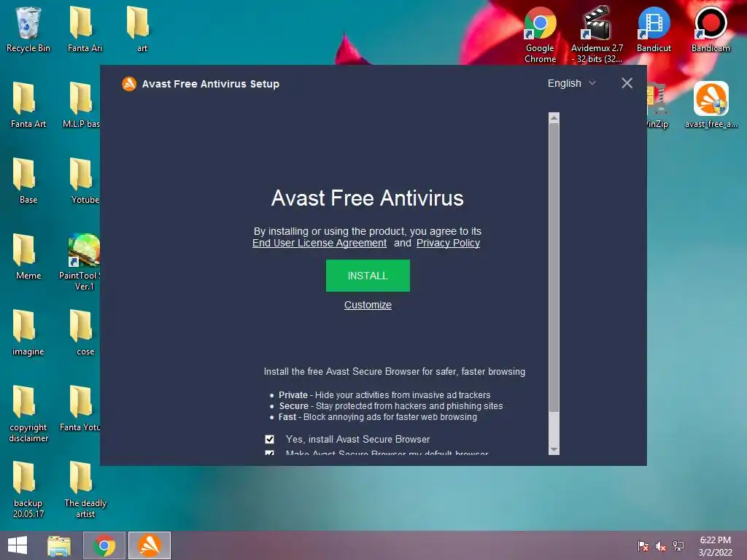Click the Fast bullet point text
747x560 pixels.
[x=378, y=416]
